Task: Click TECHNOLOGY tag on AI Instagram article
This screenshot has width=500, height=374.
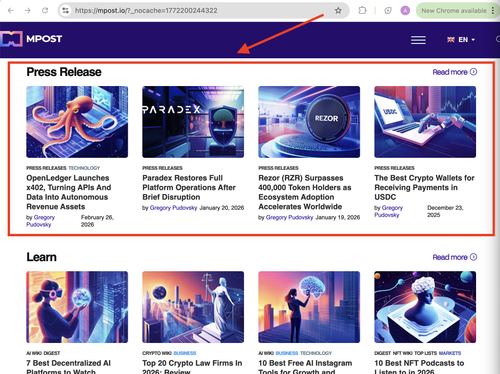Action: coord(316,353)
